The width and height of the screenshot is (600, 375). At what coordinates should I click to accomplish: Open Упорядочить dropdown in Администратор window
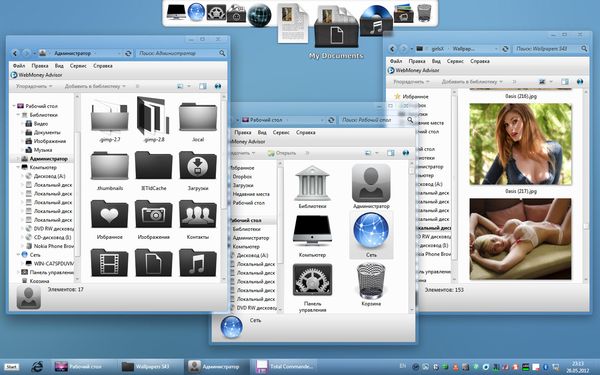34,86
